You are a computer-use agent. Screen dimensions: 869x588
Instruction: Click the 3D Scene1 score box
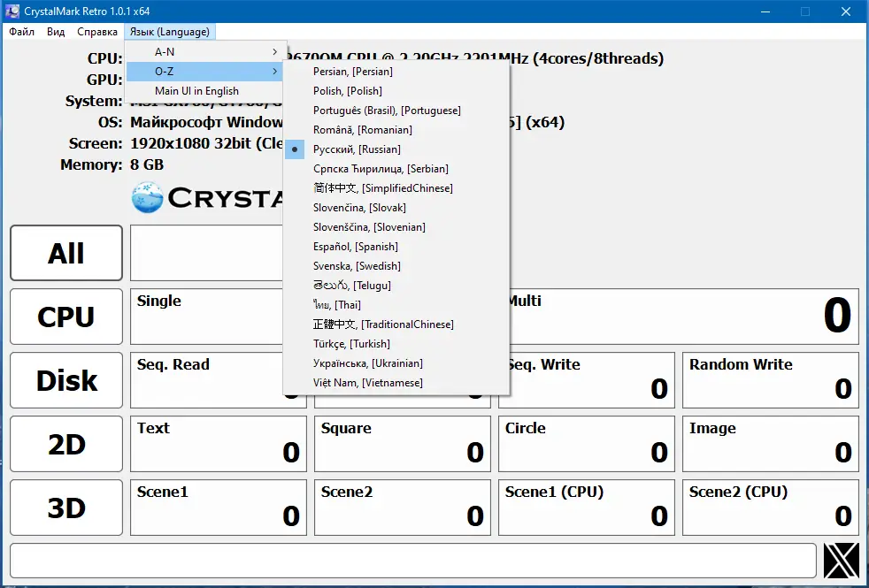[x=219, y=508]
